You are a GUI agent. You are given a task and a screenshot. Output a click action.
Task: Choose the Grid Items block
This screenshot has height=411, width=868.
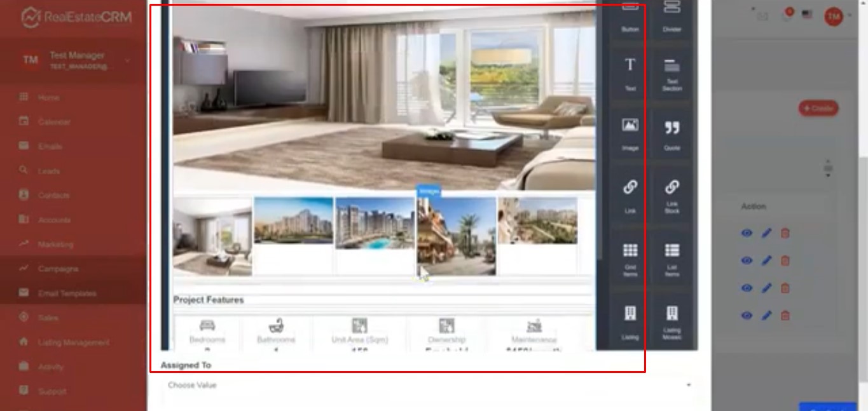[630, 259]
